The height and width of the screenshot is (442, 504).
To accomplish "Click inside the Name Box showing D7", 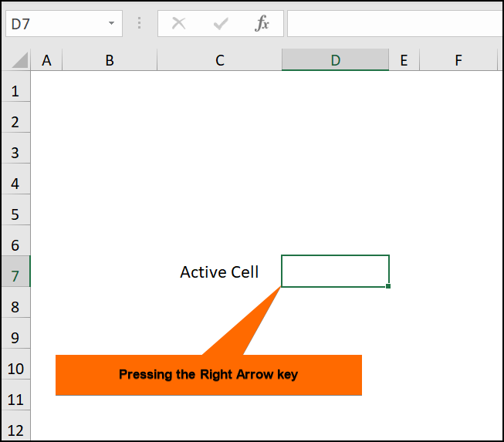I will click(x=54, y=24).
